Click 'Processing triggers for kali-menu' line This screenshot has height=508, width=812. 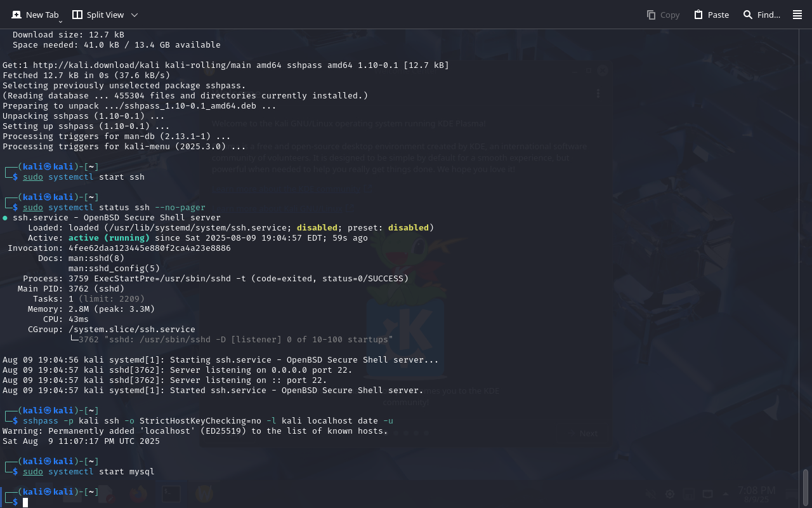[x=124, y=147]
